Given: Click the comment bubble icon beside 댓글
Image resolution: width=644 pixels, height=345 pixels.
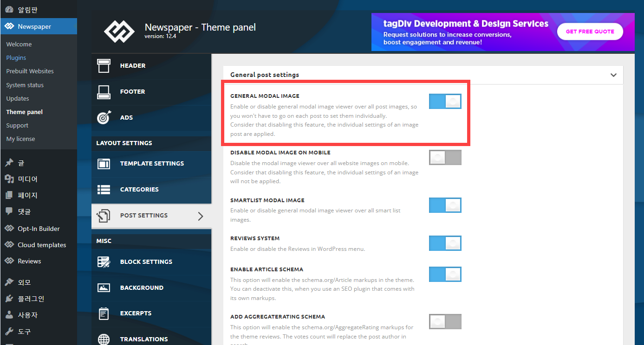Looking at the screenshot, I should pyautogui.click(x=9, y=211).
